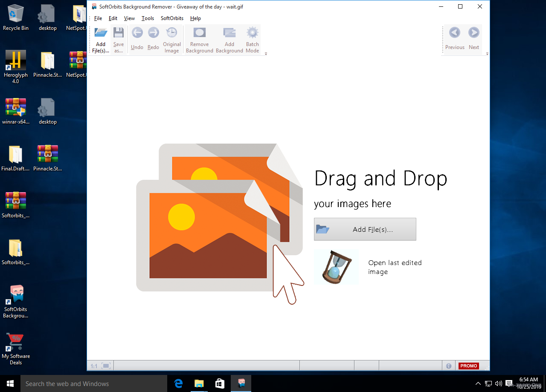Screen dimensions: 546x392
Task: Select the Pinnacle.St... WinRAR archive icon
Action: coord(47,159)
